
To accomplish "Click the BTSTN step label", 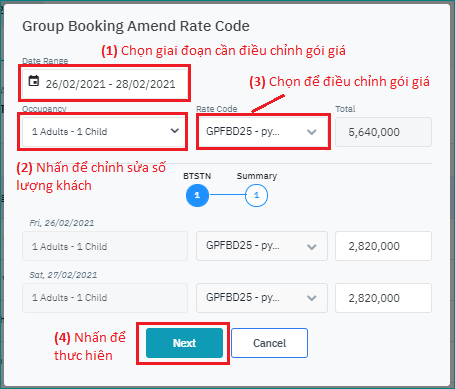I will pyautogui.click(x=197, y=176).
